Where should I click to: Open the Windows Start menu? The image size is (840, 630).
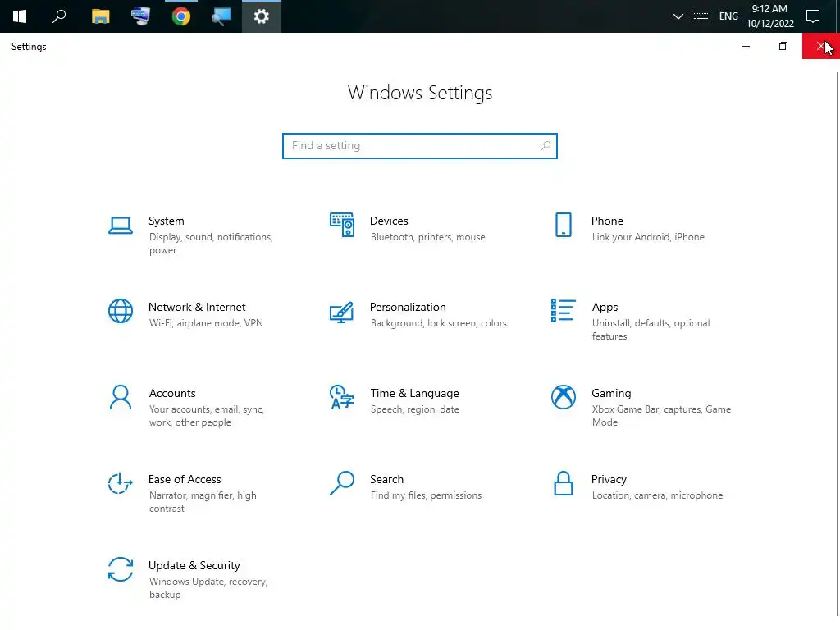[x=20, y=16]
